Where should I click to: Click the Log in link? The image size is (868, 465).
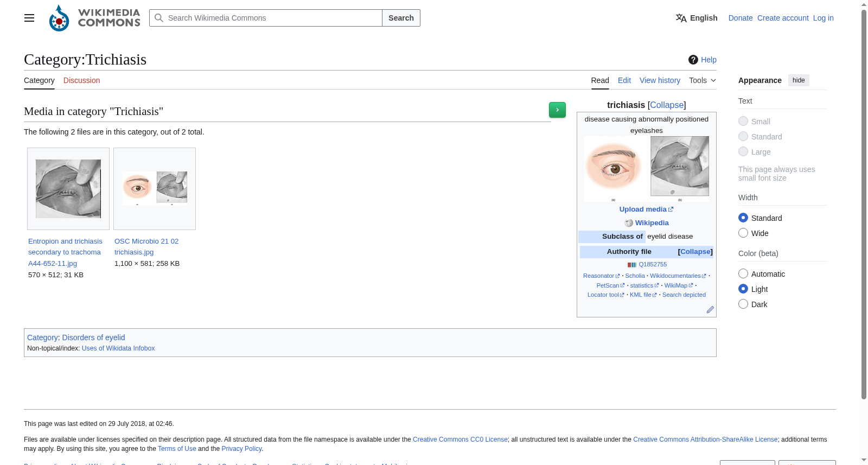(823, 18)
